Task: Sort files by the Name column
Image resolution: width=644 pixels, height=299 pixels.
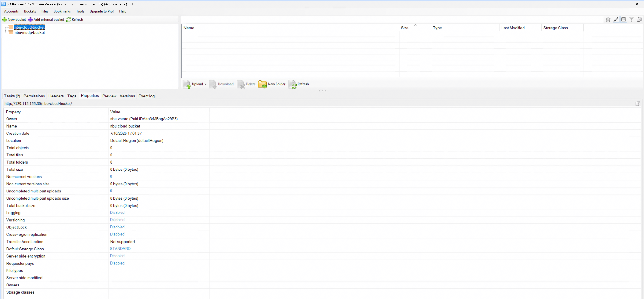Action: coord(290,28)
